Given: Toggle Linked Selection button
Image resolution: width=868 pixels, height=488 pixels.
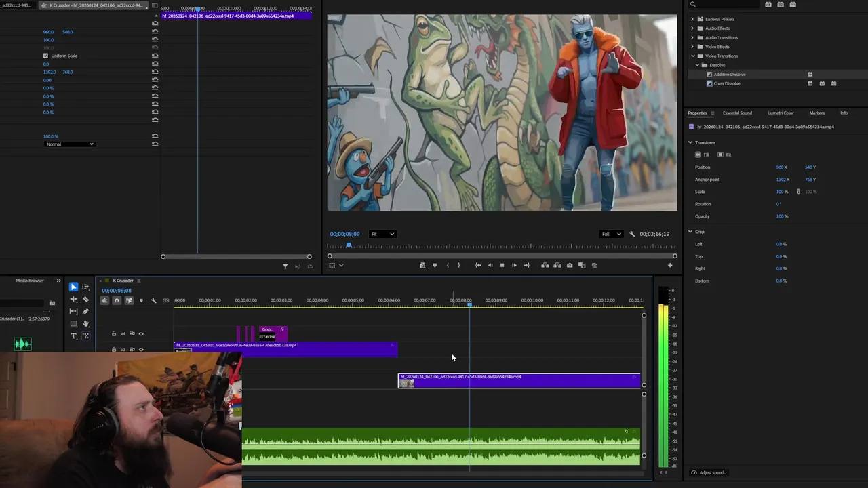Looking at the screenshot, I should (x=129, y=300).
